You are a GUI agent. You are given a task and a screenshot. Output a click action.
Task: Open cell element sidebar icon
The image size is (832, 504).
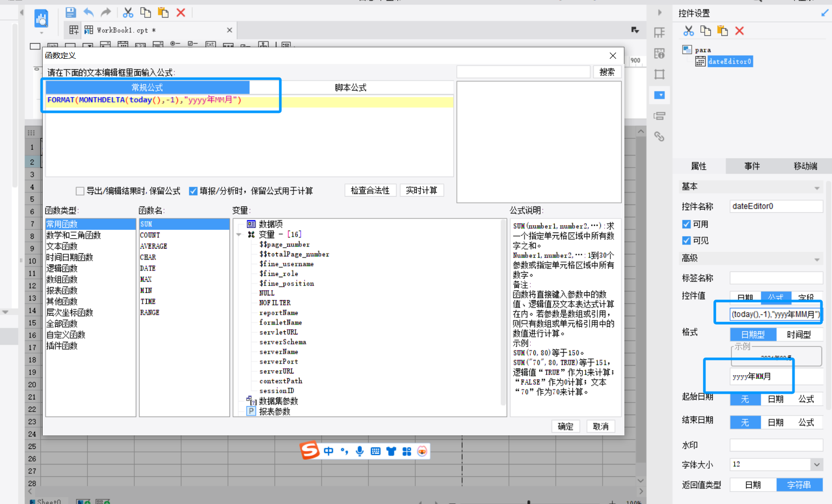pyautogui.click(x=659, y=33)
